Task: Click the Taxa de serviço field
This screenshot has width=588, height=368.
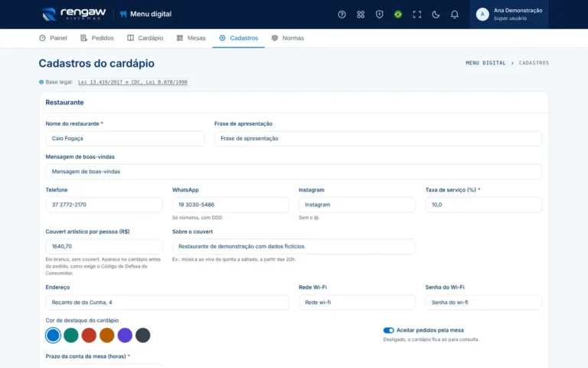Action: click(484, 205)
